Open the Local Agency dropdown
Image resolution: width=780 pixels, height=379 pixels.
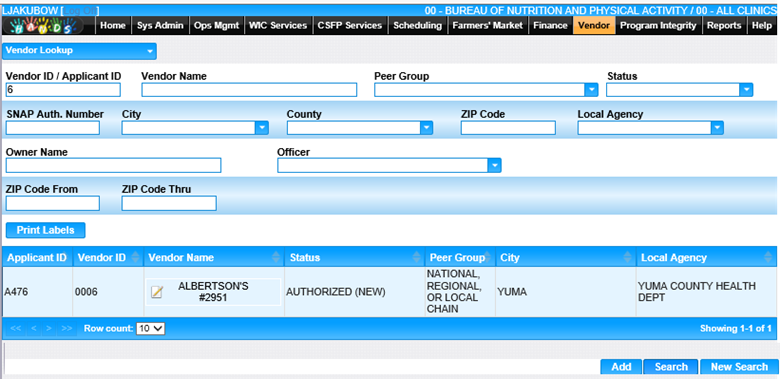coord(716,128)
